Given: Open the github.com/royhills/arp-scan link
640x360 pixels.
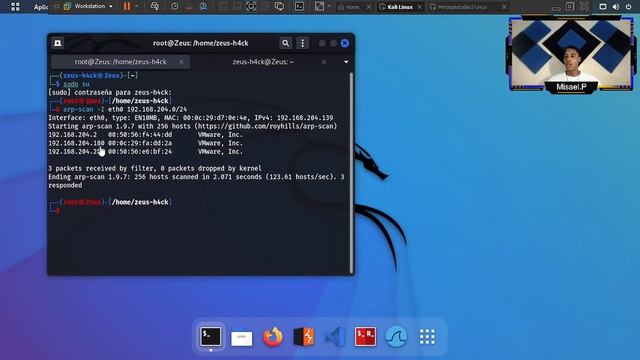Looking at the screenshot, I should click(265, 126).
